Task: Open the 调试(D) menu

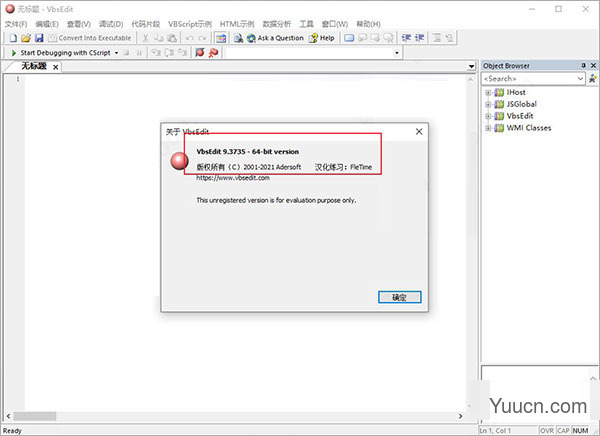Action: (x=111, y=24)
